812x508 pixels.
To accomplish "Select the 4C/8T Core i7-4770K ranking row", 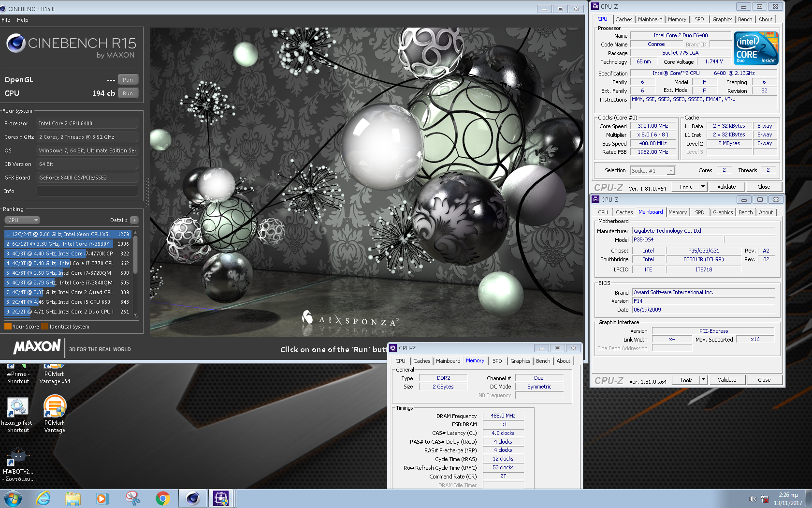I will point(68,254).
